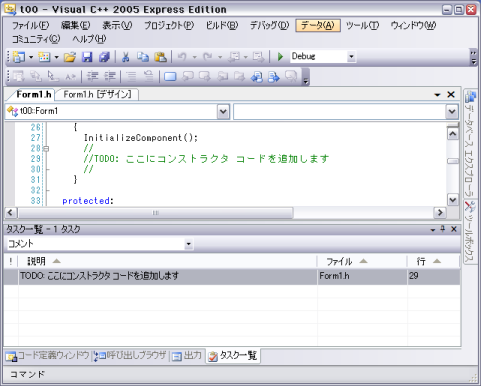Open the ヘルプ(H) menu
This screenshot has width=481, height=386.
tap(89, 39)
